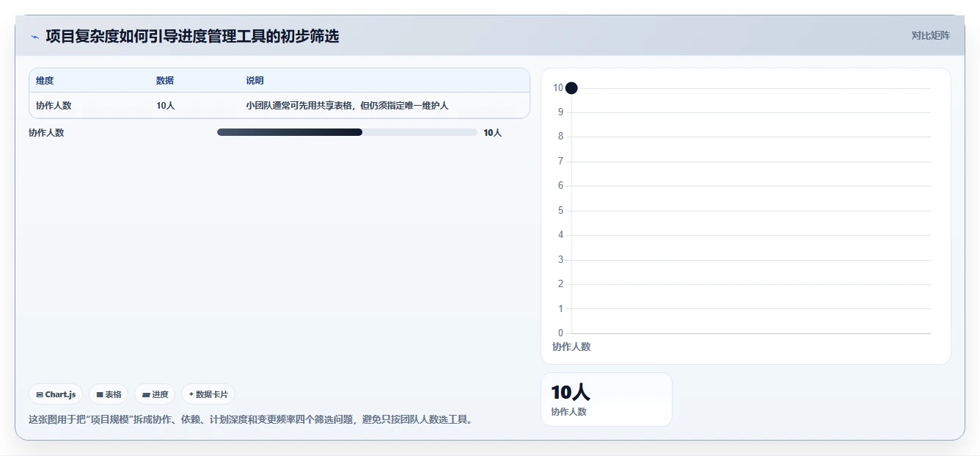The image size is (980, 456).
Task: Click the y-axis label 0 on chart
Action: 560,333
